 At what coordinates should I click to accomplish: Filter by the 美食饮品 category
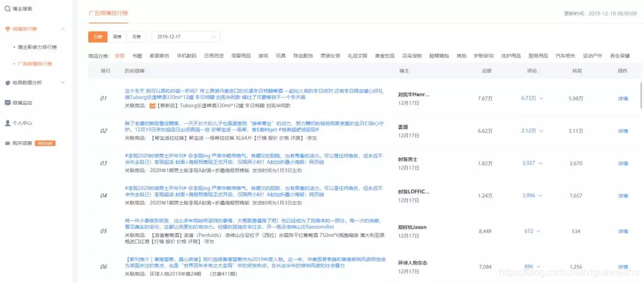point(385,56)
